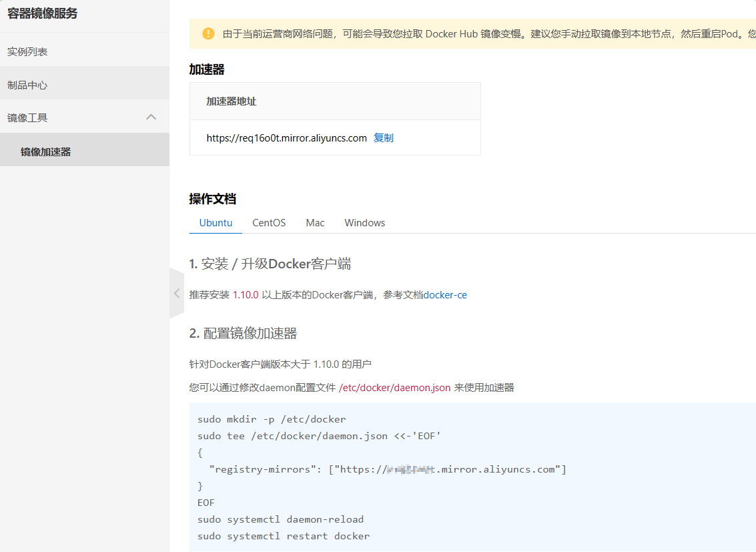The image size is (756, 552).
Task: Copy the accelerator address with 复制 link
Action: click(384, 138)
